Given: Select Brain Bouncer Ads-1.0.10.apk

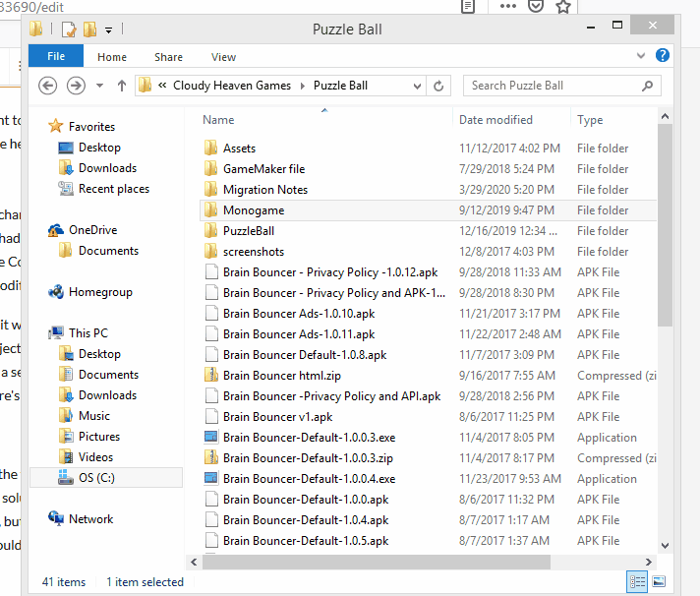Looking at the screenshot, I should (299, 314).
